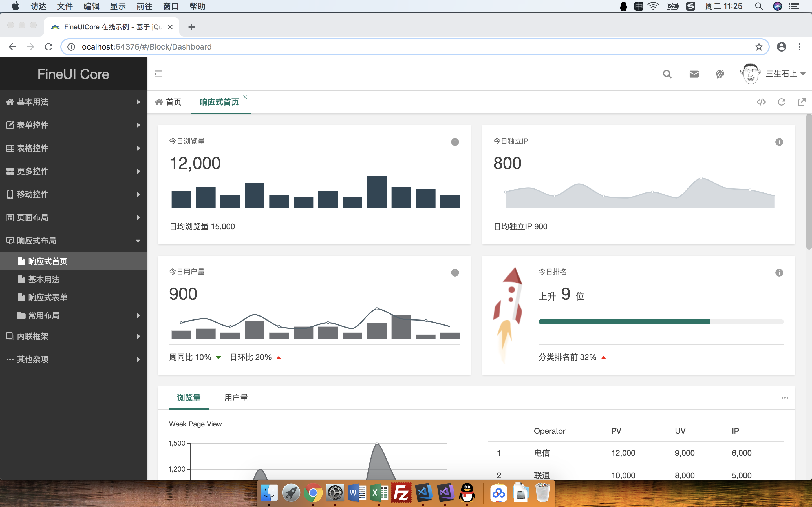Screen dimensions: 812x507
Task: Click the theme palette icon in header
Action: coord(720,74)
